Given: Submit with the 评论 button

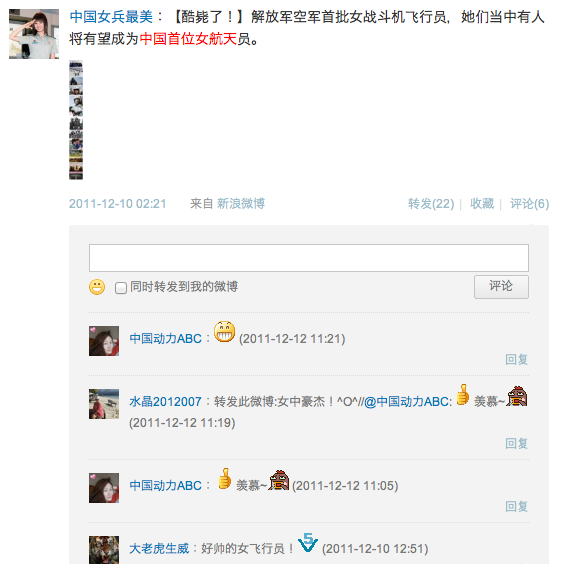Looking at the screenshot, I should tap(501, 287).
